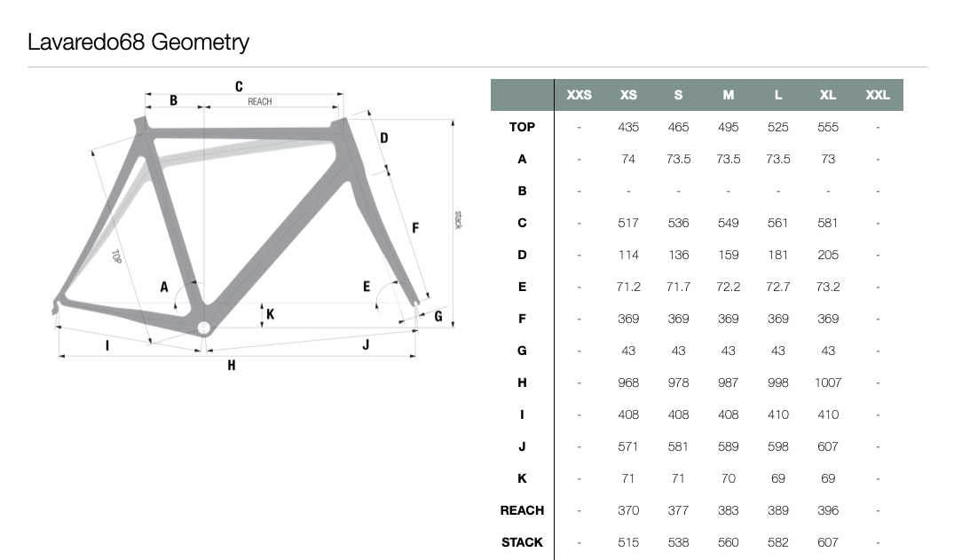Click the REACH text above the top tube
Screen dimensions: 954x560
(260, 102)
